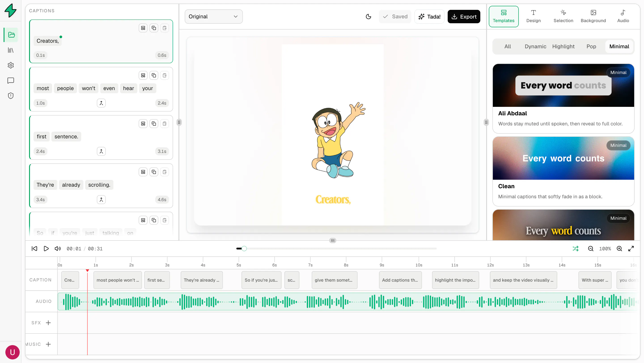Mute the volume speaker icon
Image resolution: width=644 pixels, height=363 pixels.
(x=58, y=249)
